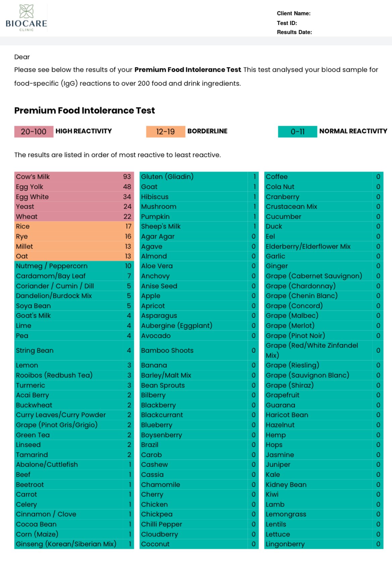Select the Oat row scoring 13
Image resolution: width=392 pixels, height=575 pixels.
click(74, 256)
